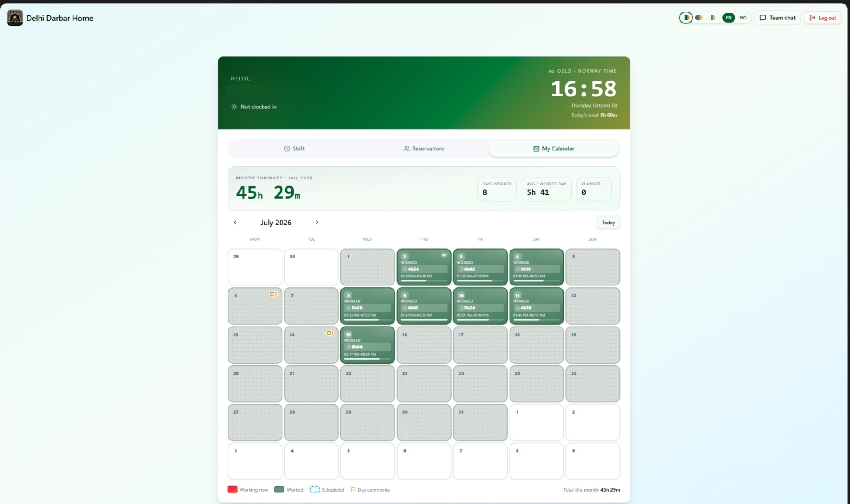Viewport: 850px width, 504px height.
Task: Select the July 20 calendar cell
Action: (255, 384)
